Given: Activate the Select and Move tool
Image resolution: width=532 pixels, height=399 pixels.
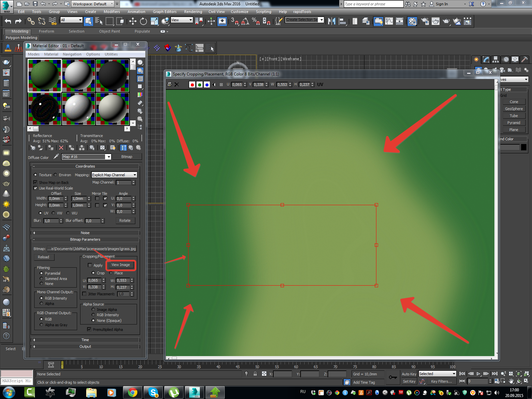Looking at the screenshot, I should coord(133,21).
